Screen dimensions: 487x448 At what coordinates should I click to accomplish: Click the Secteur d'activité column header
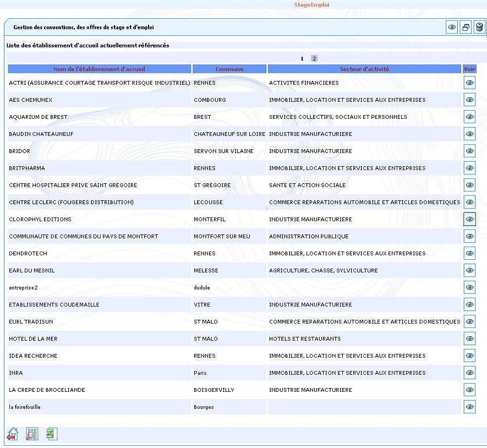(364, 69)
